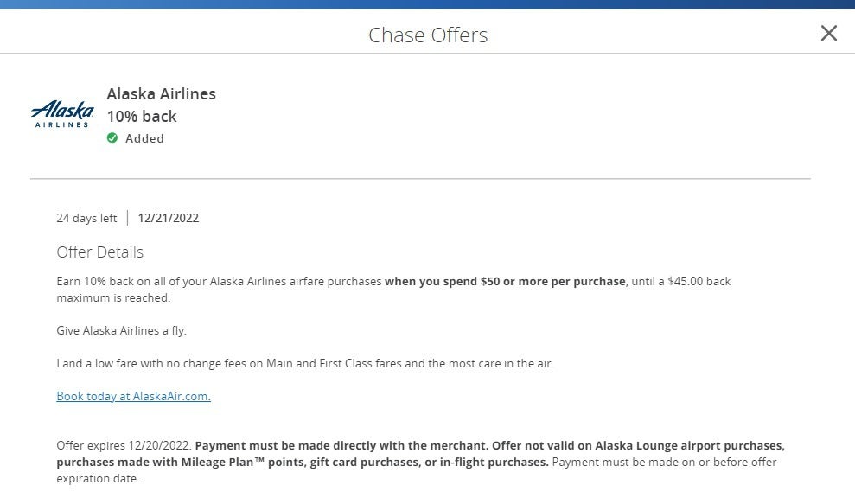Open Book today at AlaskaAir.com link
The width and height of the screenshot is (855, 504).
coord(133,395)
